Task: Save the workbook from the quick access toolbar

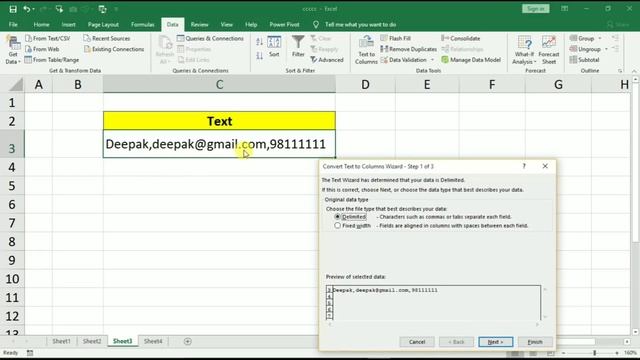Action: 13,9
